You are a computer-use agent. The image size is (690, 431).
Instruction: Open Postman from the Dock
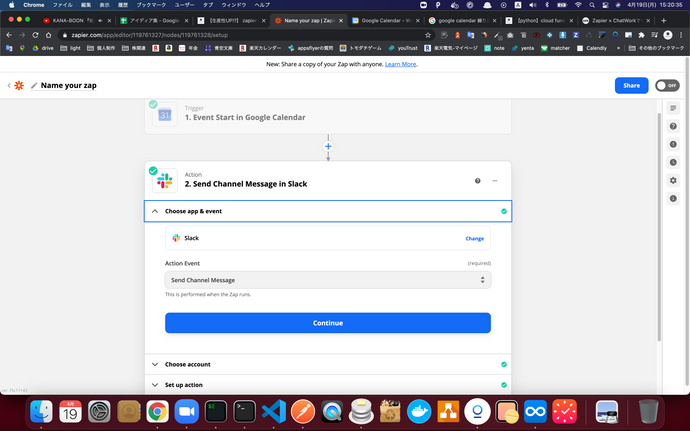click(303, 412)
